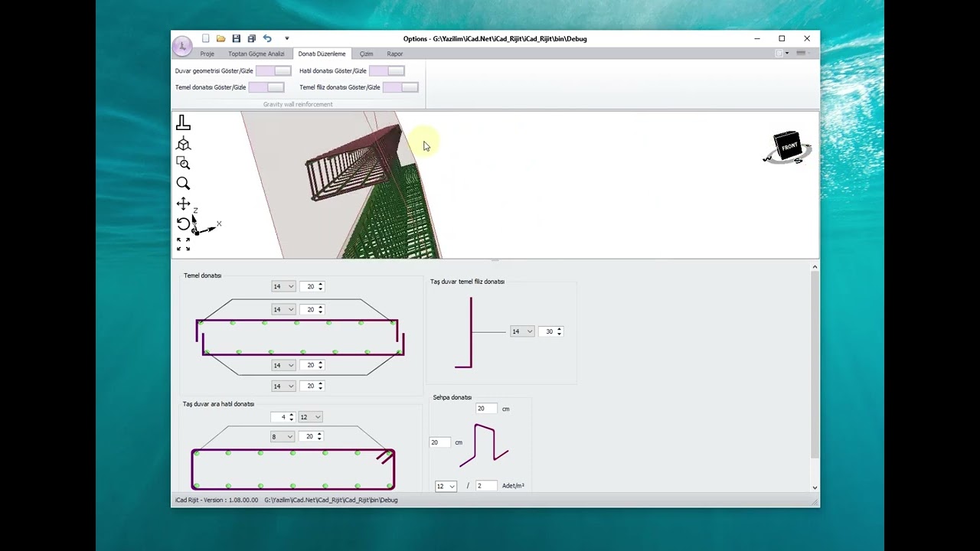Open the quick access customize dropdown arrow
980x551 pixels.
287,38
